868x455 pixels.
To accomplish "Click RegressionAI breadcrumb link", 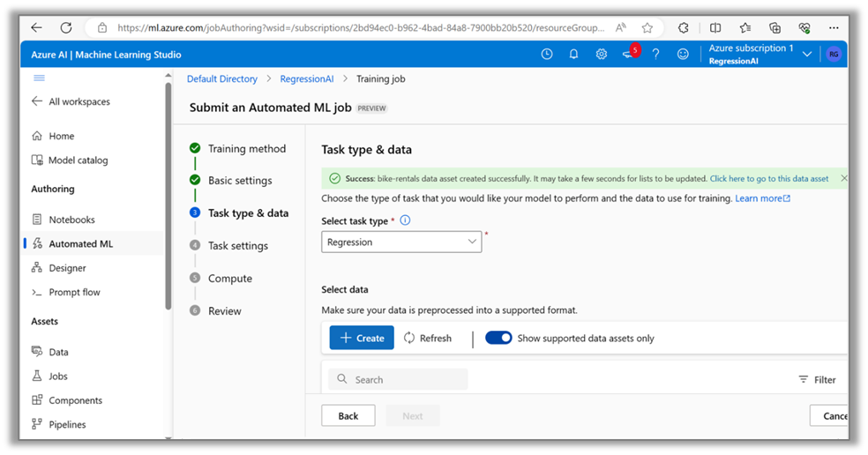I will tap(307, 78).
